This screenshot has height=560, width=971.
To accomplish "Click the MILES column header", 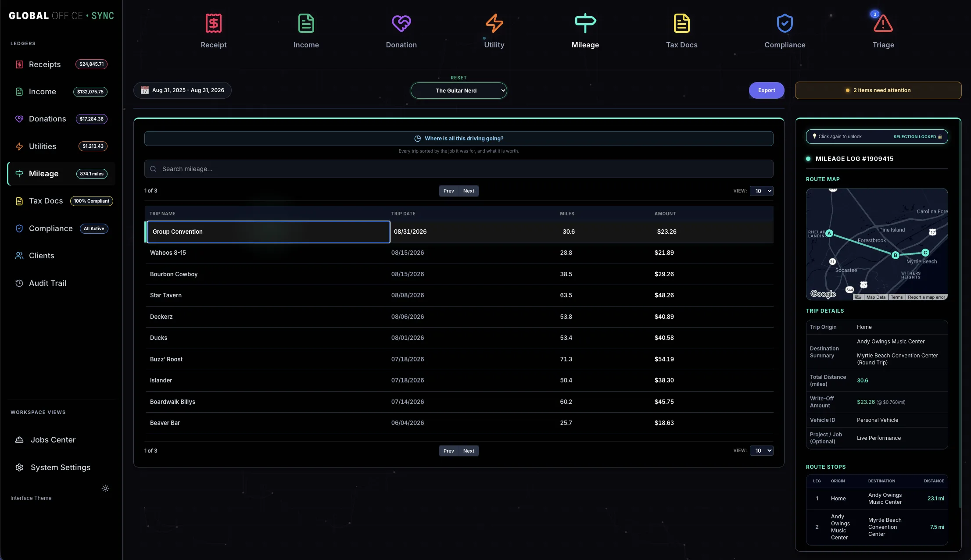I will point(567,214).
